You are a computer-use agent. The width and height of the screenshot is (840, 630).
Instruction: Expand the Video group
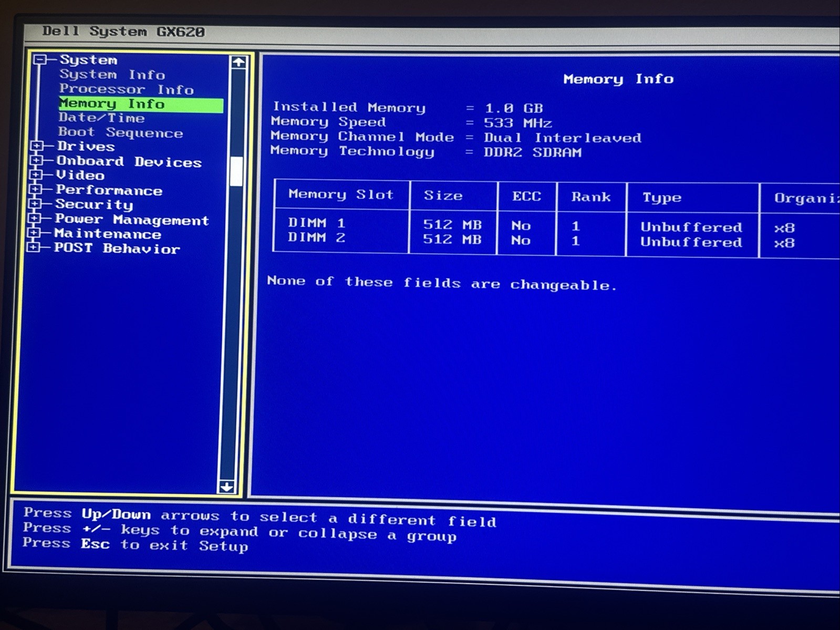coord(36,174)
